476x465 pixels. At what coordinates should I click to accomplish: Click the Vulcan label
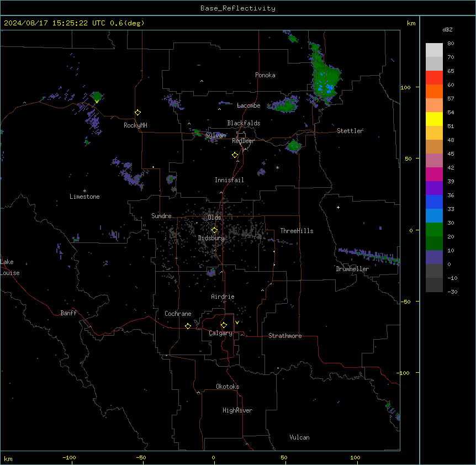coord(300,437)
